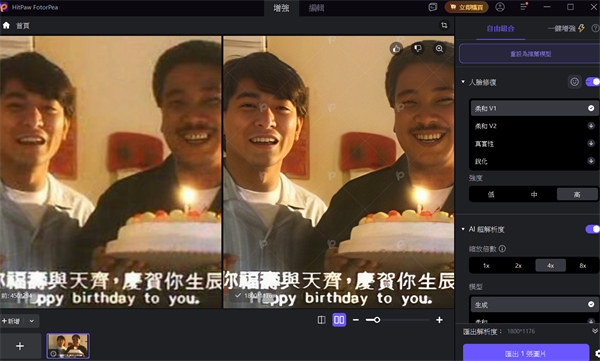Click the face detection smiley icon
The image size is (600, 361).
click(574, 82)
